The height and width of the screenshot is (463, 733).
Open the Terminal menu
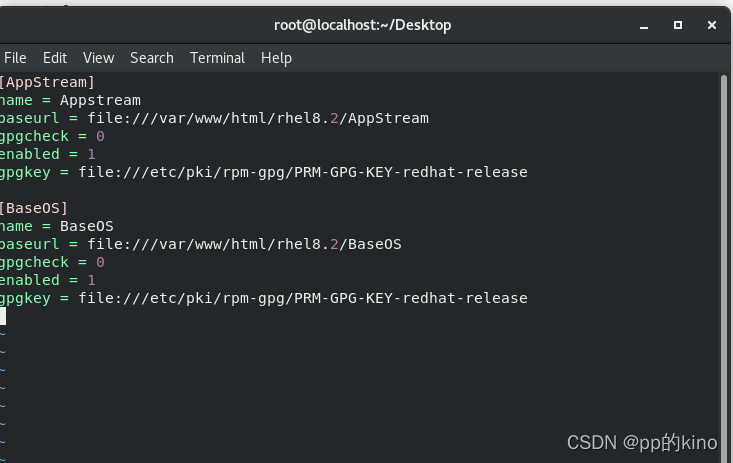pos(217,58)
